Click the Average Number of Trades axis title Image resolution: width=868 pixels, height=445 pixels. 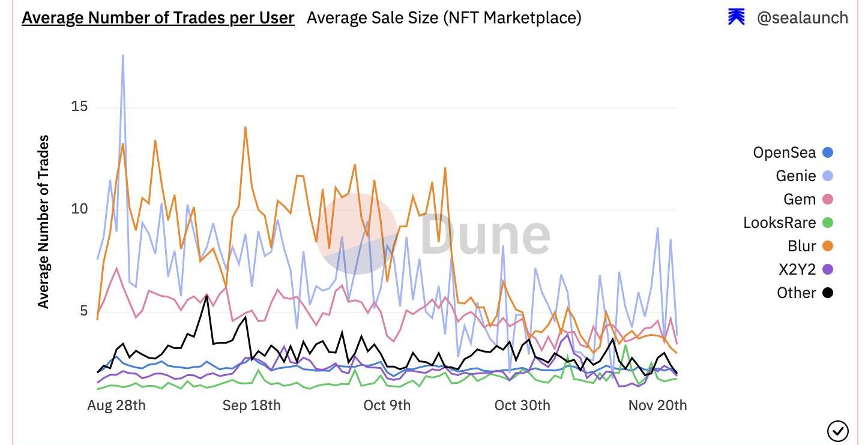(x=44, y=221)
